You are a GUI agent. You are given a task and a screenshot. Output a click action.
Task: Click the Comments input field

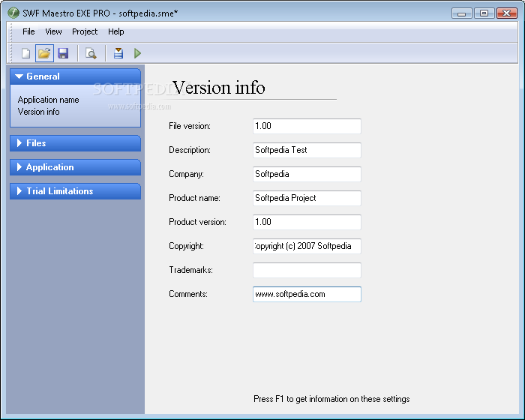click(x=307, y=294)
